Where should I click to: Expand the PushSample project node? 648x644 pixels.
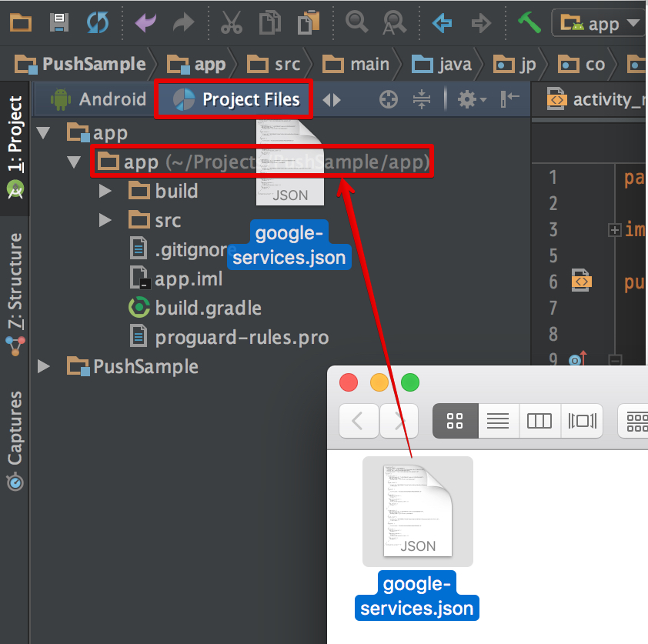click(43, 366)
